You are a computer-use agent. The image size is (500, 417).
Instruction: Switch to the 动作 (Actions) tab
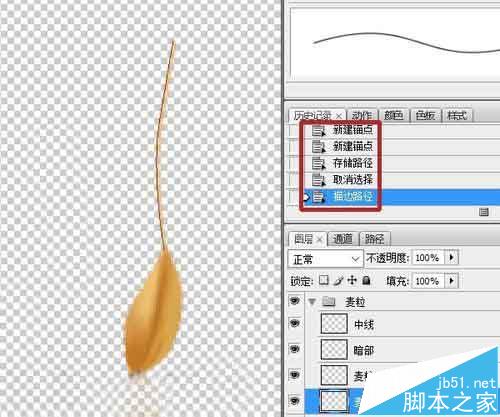point(362,115)
